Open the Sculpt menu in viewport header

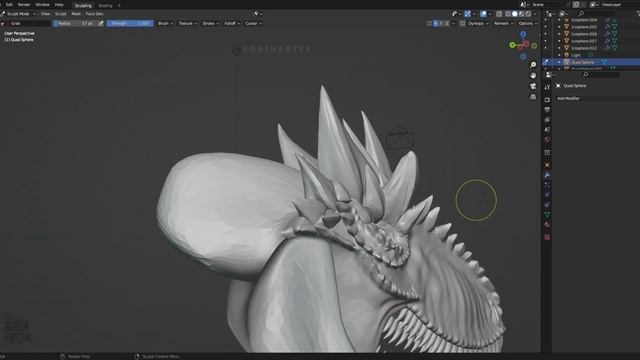point(60,13)
